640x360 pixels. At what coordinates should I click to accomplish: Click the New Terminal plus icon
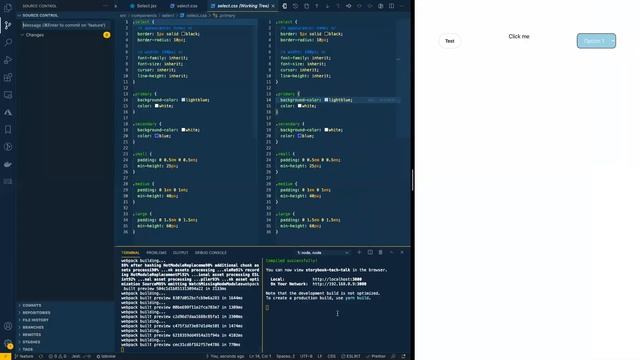coord(359,253)
